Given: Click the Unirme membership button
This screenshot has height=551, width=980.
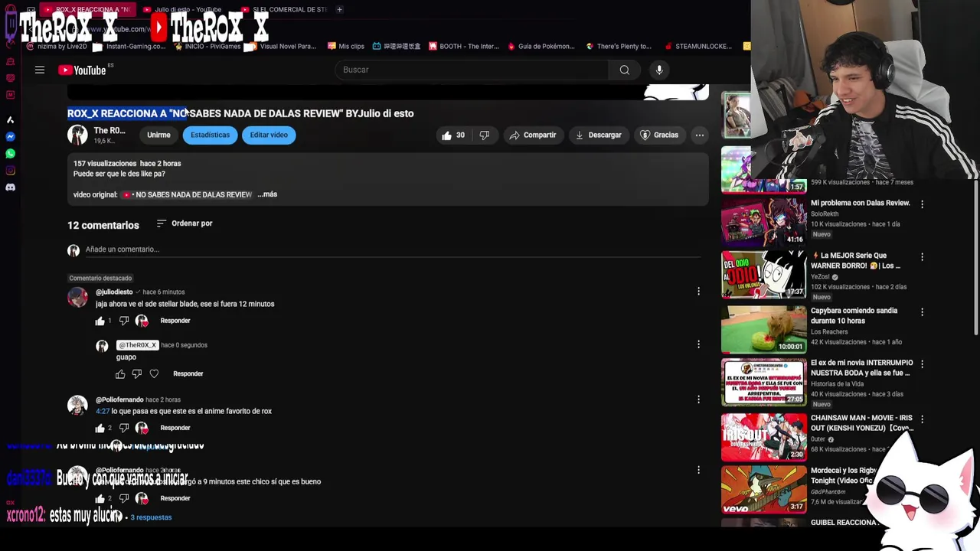Looking at the screenshot, I should point(158,135).
